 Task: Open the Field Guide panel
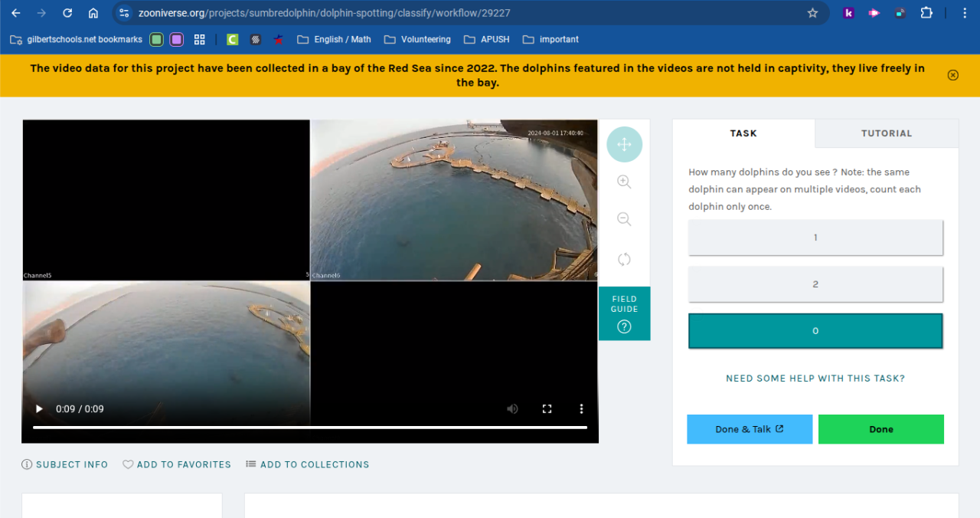(624, 313)
